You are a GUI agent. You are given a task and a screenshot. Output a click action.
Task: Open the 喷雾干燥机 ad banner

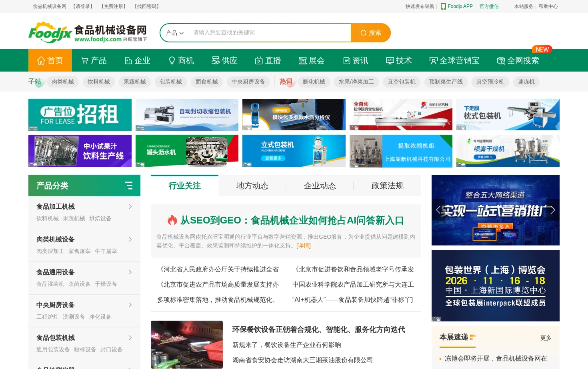508,151
